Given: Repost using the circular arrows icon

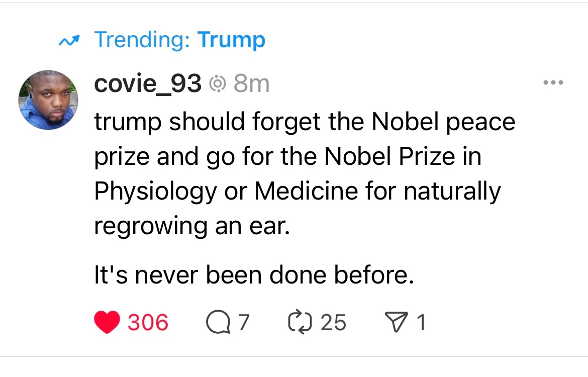Looking at the screenshot, I should pos(300,322).
